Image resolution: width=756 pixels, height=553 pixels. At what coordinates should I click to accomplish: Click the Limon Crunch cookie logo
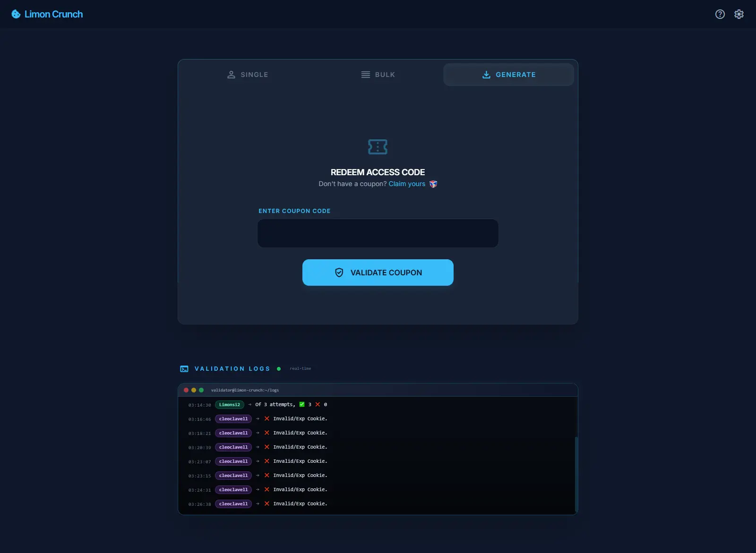pyautogui.click(x=16, y=14)
